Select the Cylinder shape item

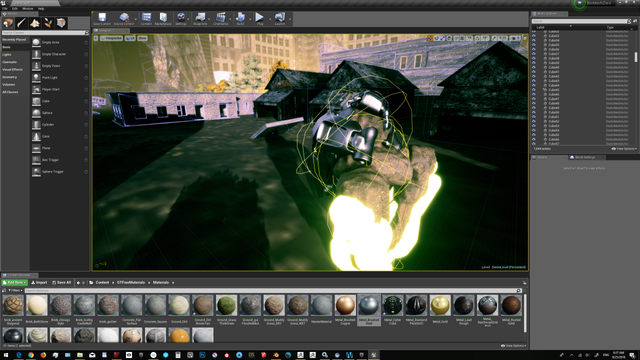(60, 125)
